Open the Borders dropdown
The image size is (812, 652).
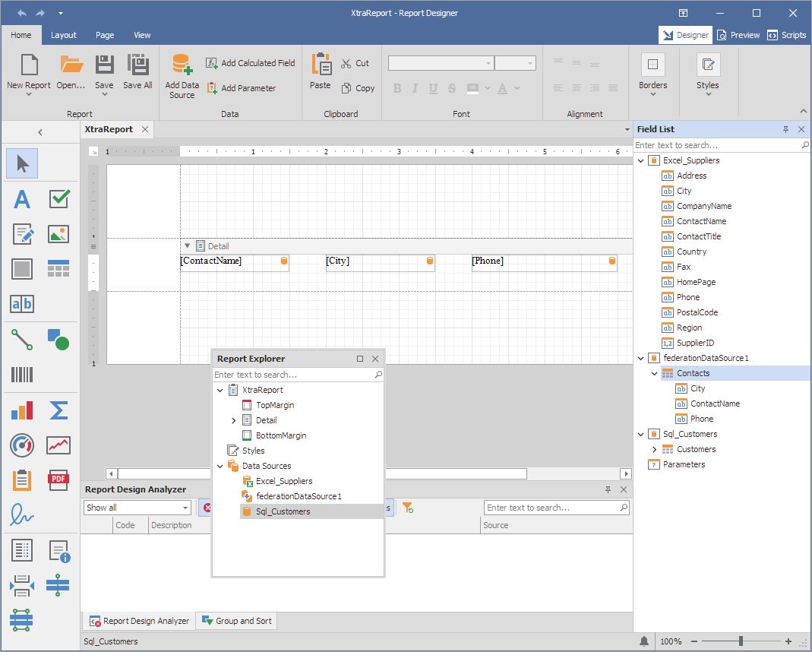pyautogui.click(x=652, y=75)
